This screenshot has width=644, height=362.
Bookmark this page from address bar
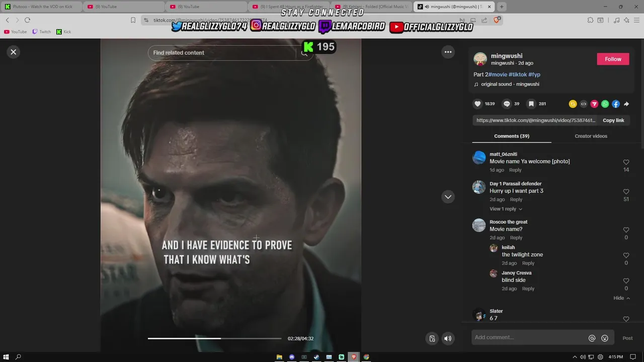133,20
